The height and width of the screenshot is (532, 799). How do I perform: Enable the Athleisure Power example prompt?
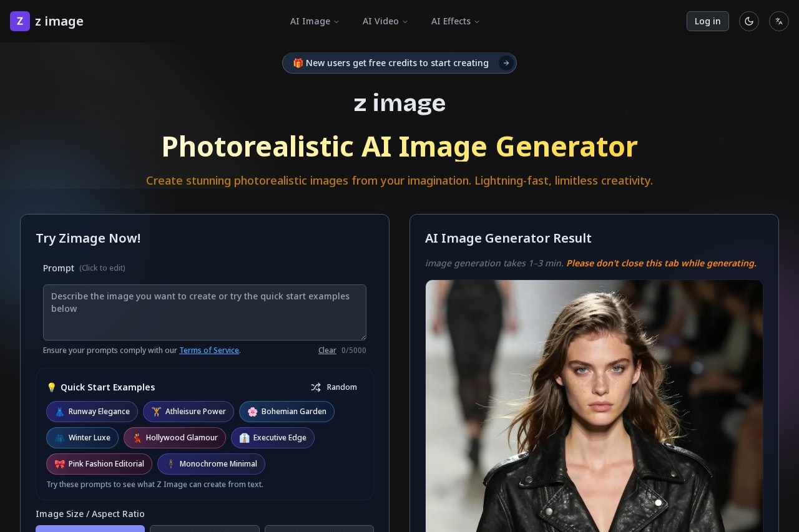[x=188, y=412]
